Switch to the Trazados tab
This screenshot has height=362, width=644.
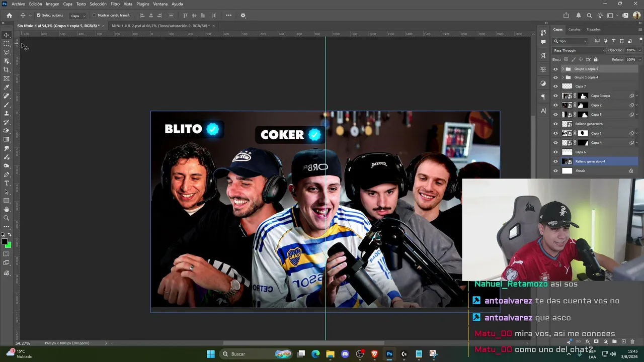click(x=593, y=30)
